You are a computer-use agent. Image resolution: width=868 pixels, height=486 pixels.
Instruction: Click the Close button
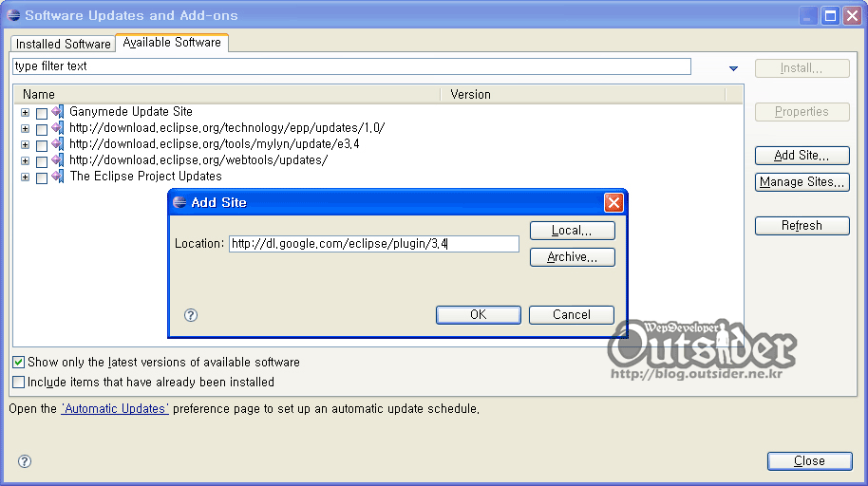[810, 461]
